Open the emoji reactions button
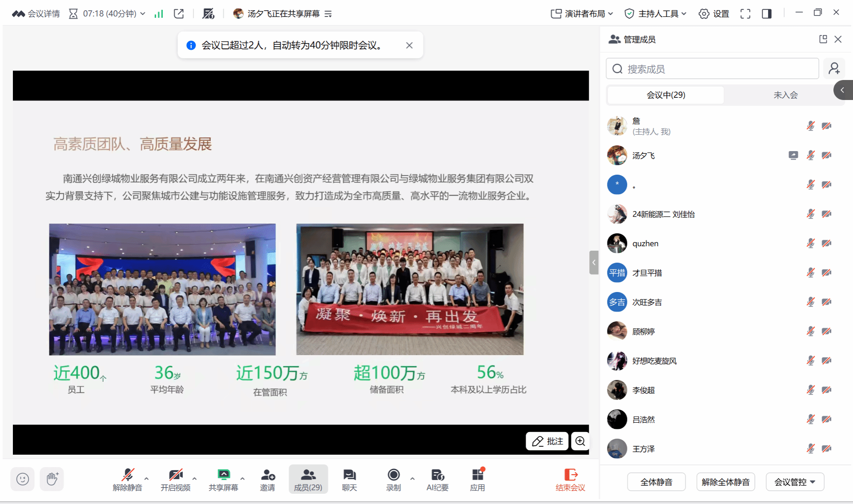This screenshot has width=853, height=504. pos(22,479)
